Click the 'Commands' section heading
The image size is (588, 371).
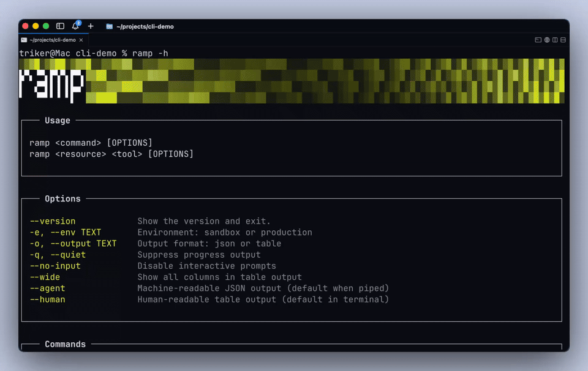[x=66, y=344]
